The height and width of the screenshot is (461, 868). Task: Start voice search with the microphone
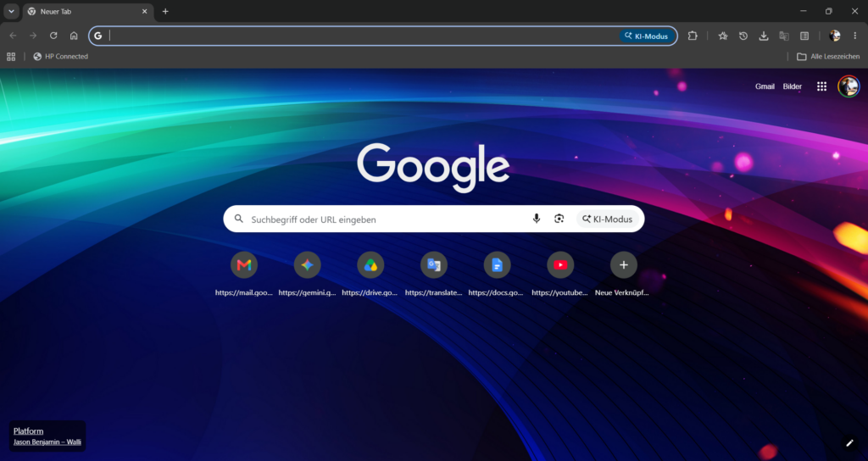click(x=536, y=219)
